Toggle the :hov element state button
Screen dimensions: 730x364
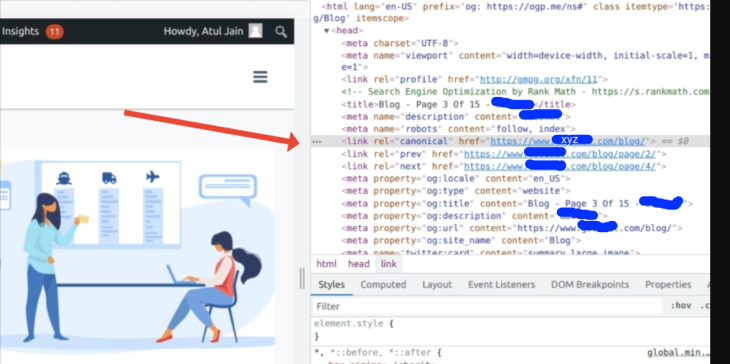pos(681,306)
